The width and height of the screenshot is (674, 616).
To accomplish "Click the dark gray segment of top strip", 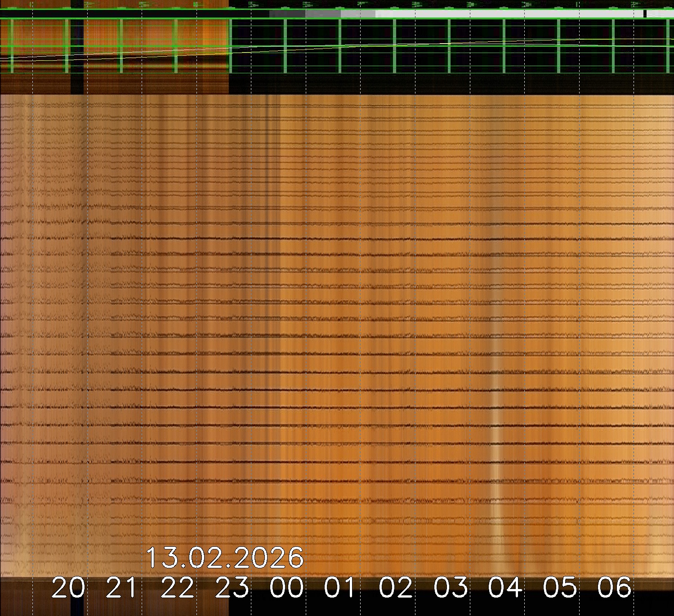I will [287, 14].
